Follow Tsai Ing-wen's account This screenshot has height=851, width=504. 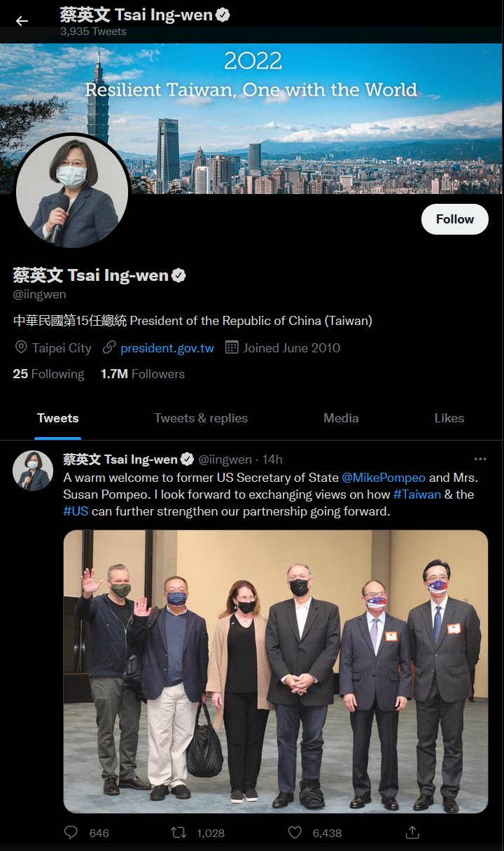455,219
